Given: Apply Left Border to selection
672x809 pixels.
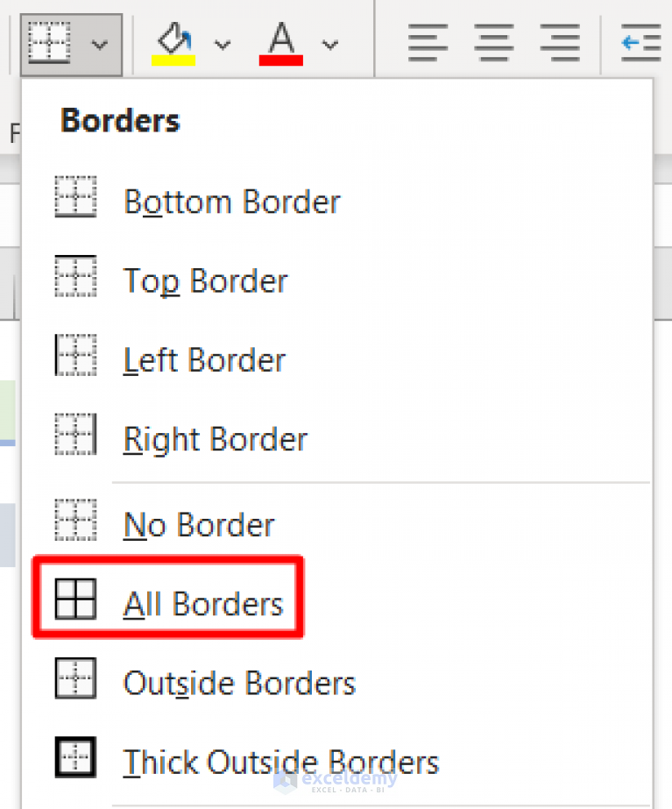Looking at the screenshot, I should pyautogui.click(x=205, y=360).
